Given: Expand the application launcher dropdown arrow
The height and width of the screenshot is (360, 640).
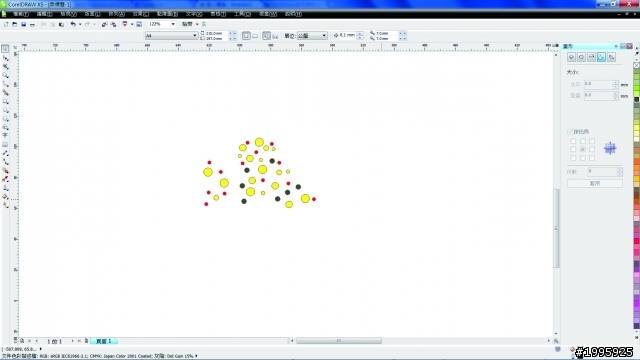Looking at the screenshot, I should (x=132, y=24).
